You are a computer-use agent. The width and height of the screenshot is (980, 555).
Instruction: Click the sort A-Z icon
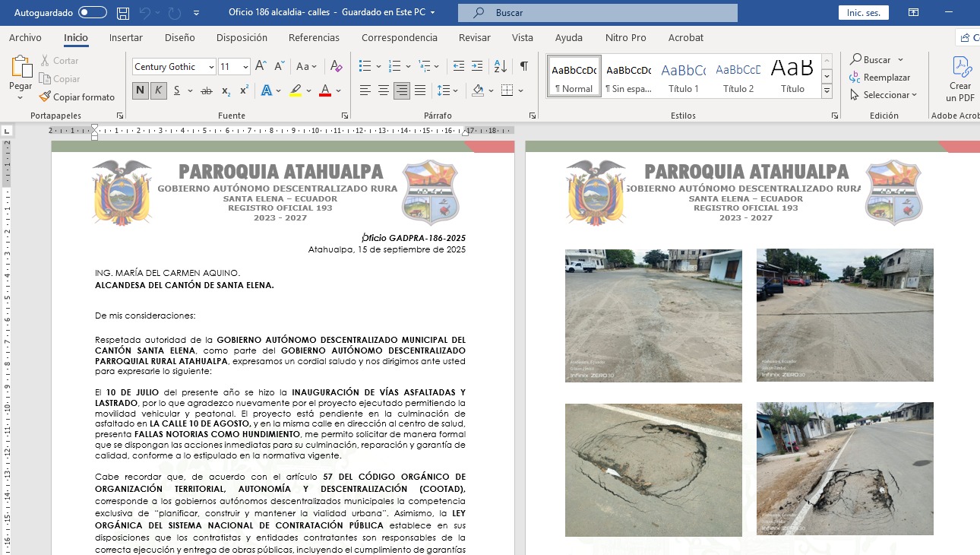[x=500, y=66]
